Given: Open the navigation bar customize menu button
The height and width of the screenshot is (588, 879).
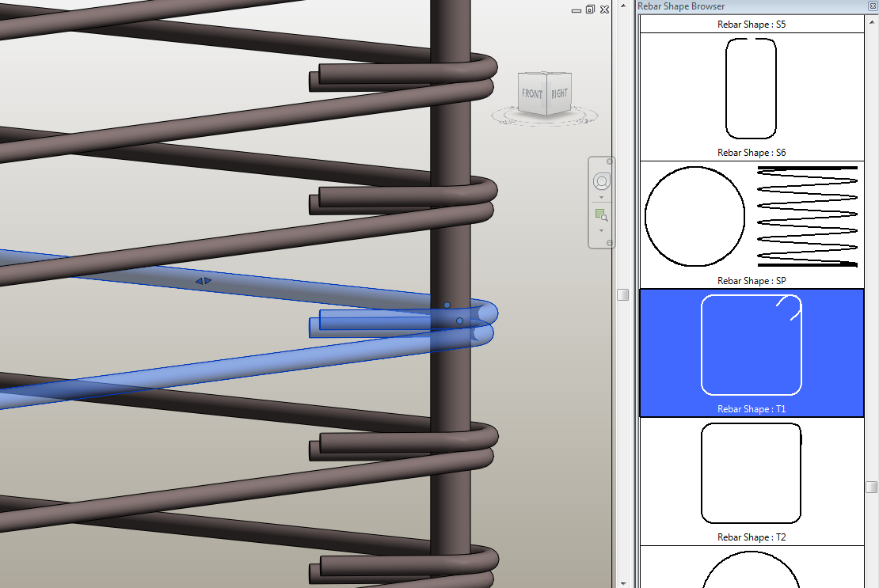Looking at the screenshot, I should 609,243.
